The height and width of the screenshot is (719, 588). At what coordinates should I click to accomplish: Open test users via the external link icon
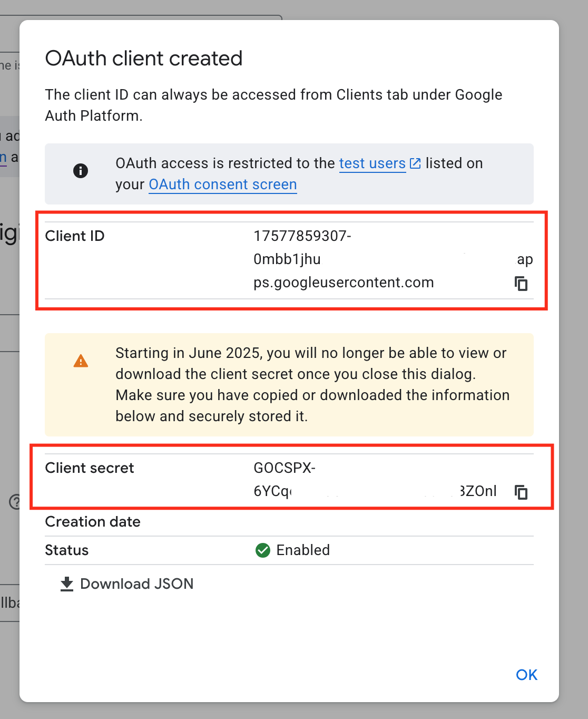(415, 163)
